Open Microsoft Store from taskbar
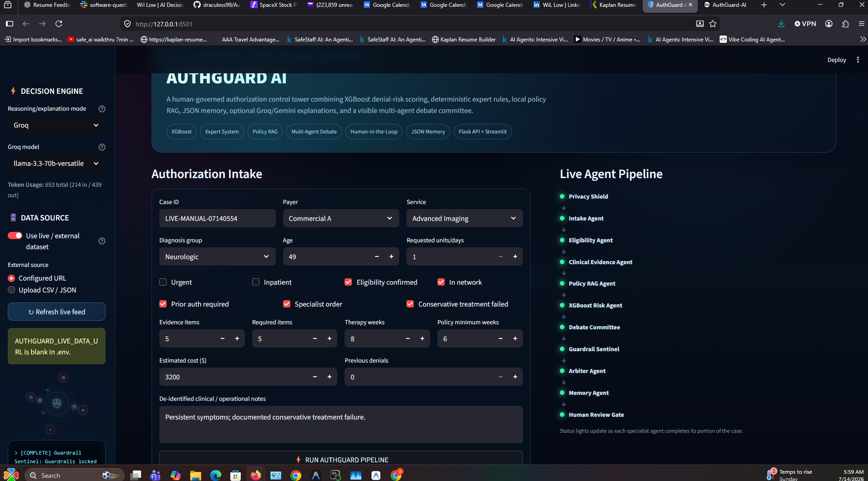 235,475
